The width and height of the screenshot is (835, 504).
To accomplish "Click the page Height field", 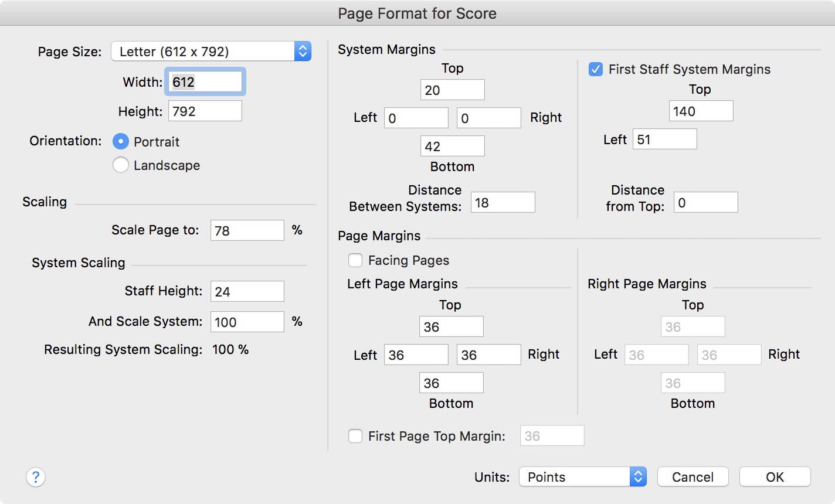I will [205, 111].
